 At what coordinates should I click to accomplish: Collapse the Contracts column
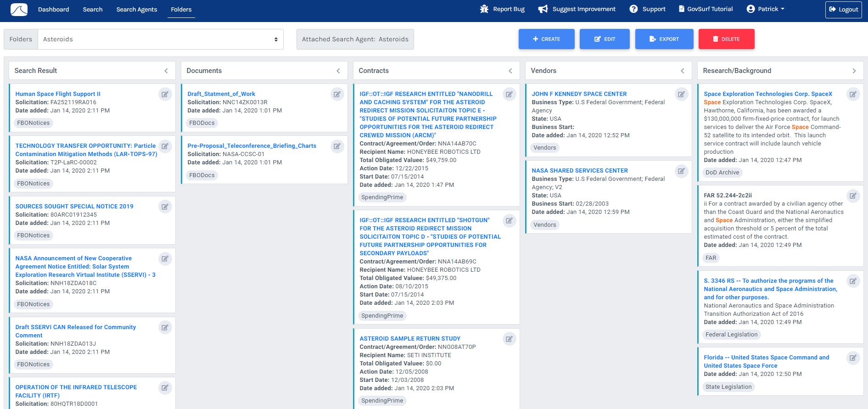pos(510,71)
